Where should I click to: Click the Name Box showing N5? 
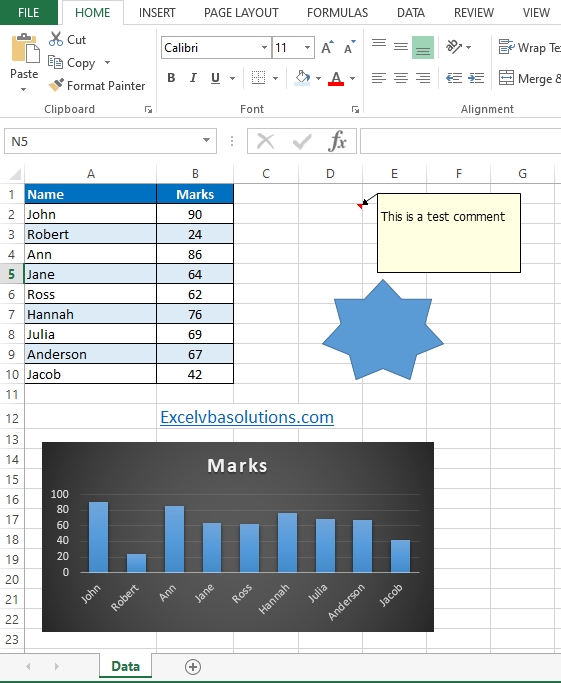point(111,141)
